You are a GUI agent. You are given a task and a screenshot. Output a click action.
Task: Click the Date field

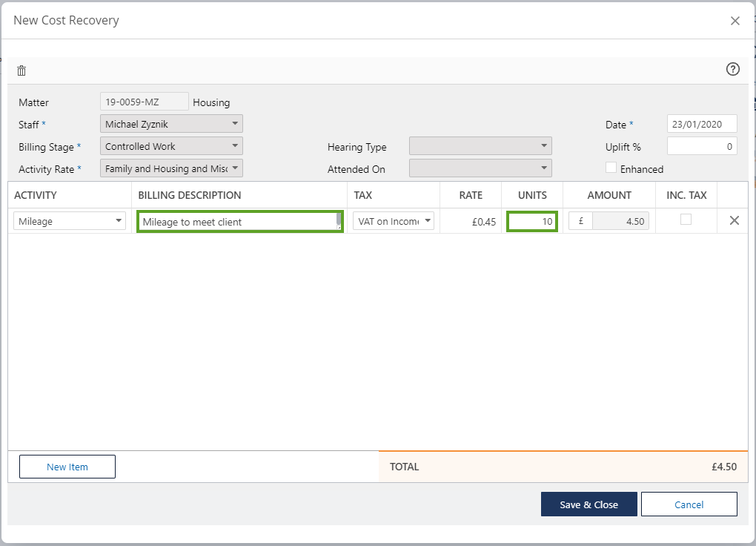pos(702,124)
